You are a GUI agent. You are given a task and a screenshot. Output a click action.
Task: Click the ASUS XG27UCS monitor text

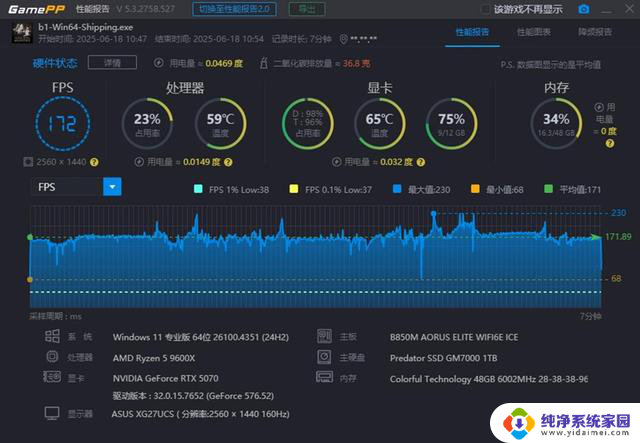pyautogui.click(x=200, y=414)
